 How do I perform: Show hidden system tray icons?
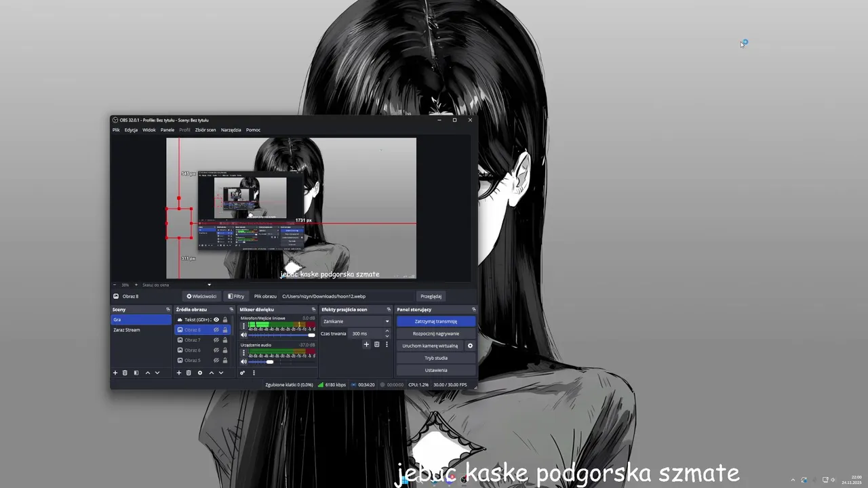pos(793,480)
